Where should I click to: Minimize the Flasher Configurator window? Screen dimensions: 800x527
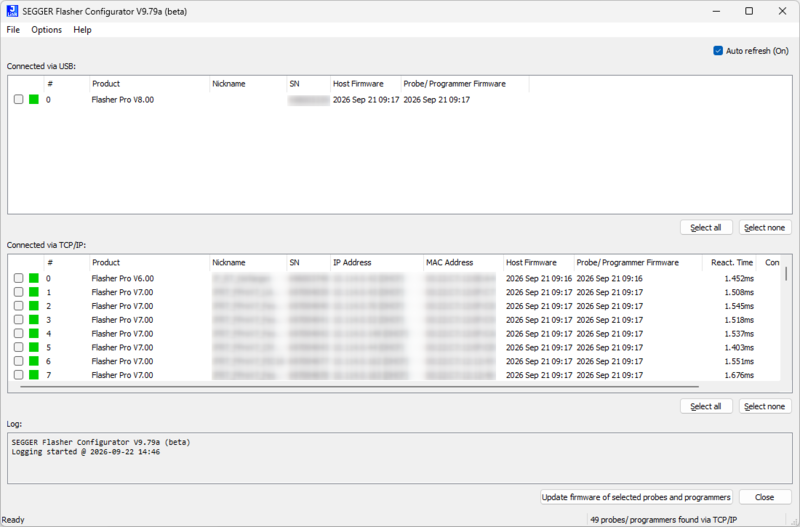pyautogui.click(x=716, y=11)
